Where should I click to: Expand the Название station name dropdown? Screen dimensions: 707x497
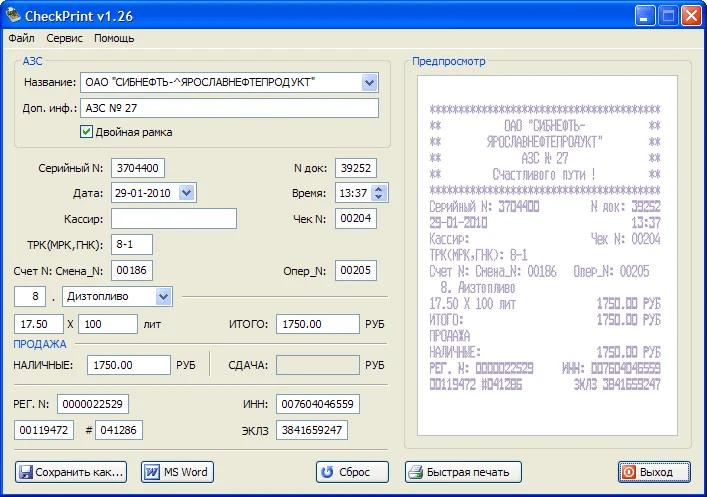tap(369, 82)
